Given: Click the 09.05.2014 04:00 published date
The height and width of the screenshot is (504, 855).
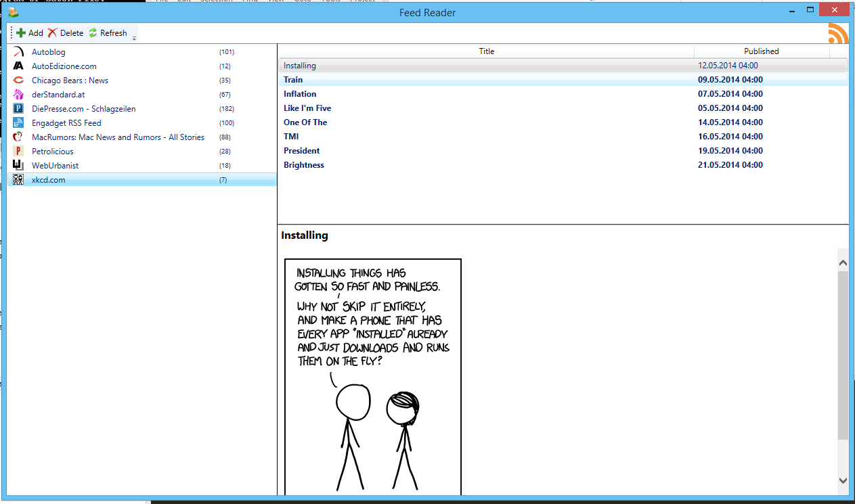Looking at the screenshot, I should pos(730,80).
